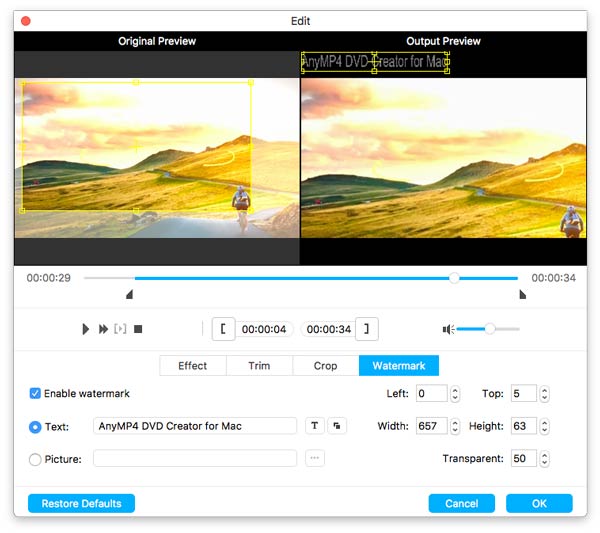Click the next frame step icon
The width and height of the screenshot is (600, 533).
[x=120, y=329]
